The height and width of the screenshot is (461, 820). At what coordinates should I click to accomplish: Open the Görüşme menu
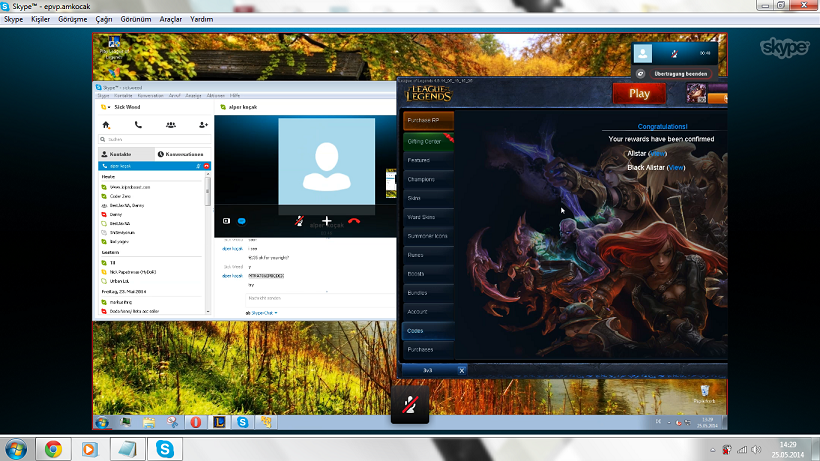click(73, 19)
